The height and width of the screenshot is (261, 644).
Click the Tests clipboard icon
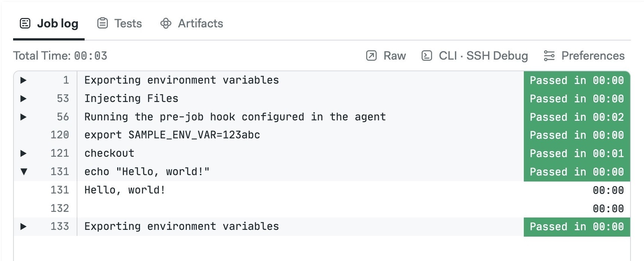(x=103, y=23)
